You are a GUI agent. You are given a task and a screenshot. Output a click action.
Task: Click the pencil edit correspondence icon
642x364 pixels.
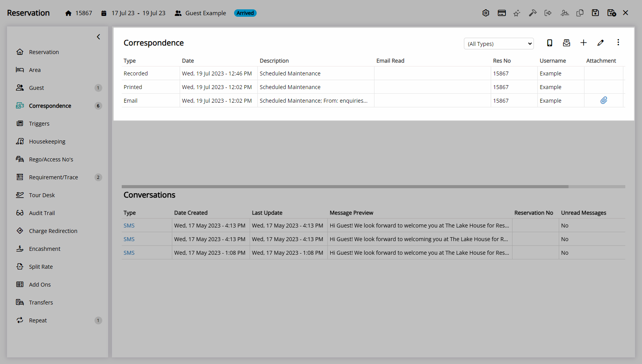click(600, 43)
